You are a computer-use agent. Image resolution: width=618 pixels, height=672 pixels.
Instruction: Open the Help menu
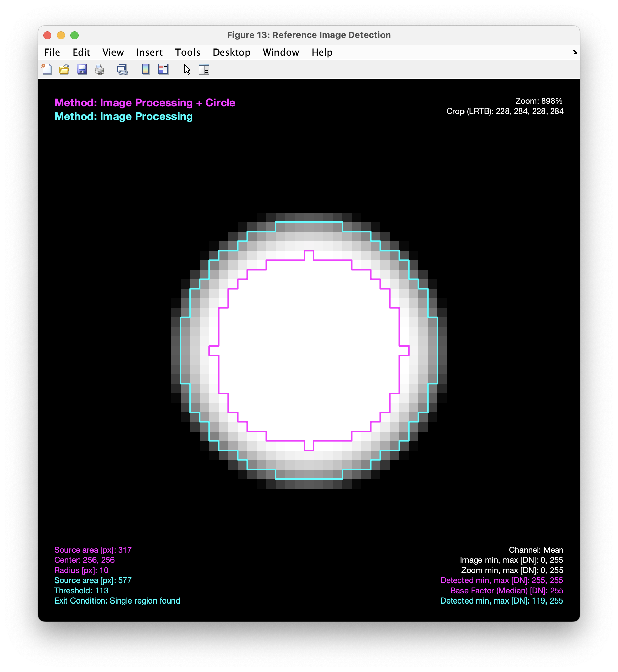(322, 52)
